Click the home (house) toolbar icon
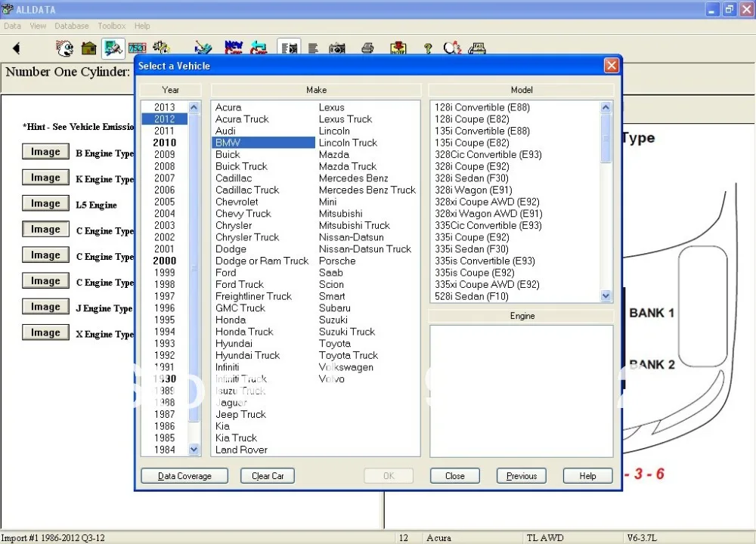This screenshot has height=544, width=756. (x=89, y=49)
